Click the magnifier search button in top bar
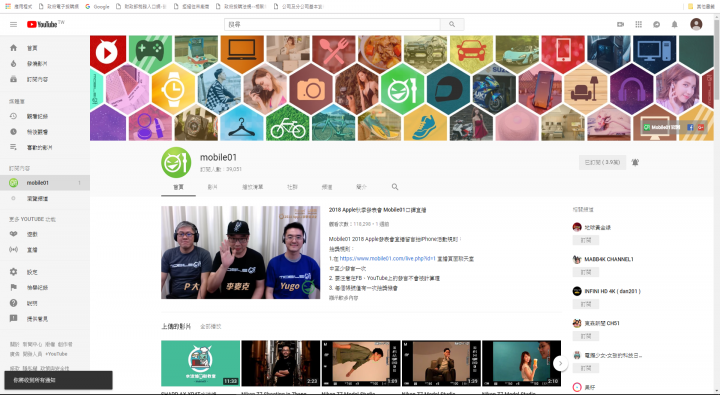720x395 pixels. point(452,24)
